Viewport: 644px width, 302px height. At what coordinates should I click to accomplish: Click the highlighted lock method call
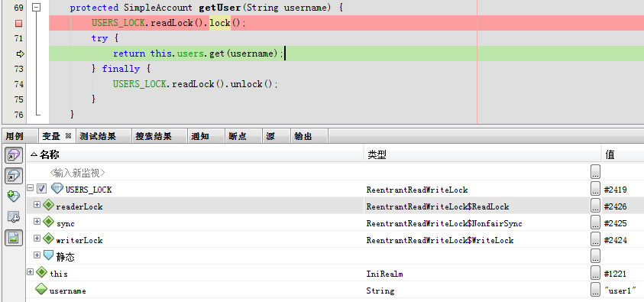(x=220, y=23)
